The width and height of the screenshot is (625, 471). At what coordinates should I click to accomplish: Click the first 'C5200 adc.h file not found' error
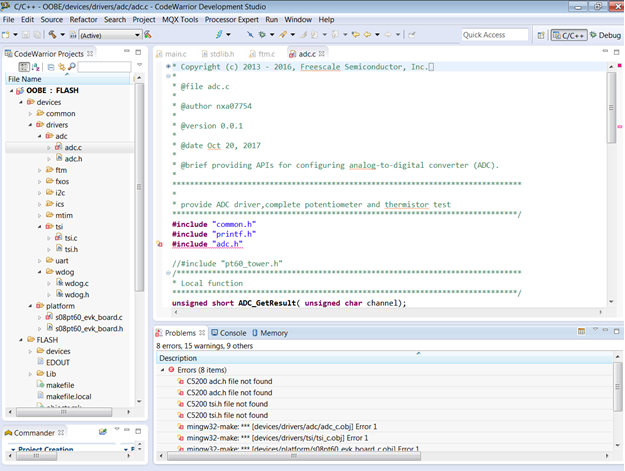point(227,381)
